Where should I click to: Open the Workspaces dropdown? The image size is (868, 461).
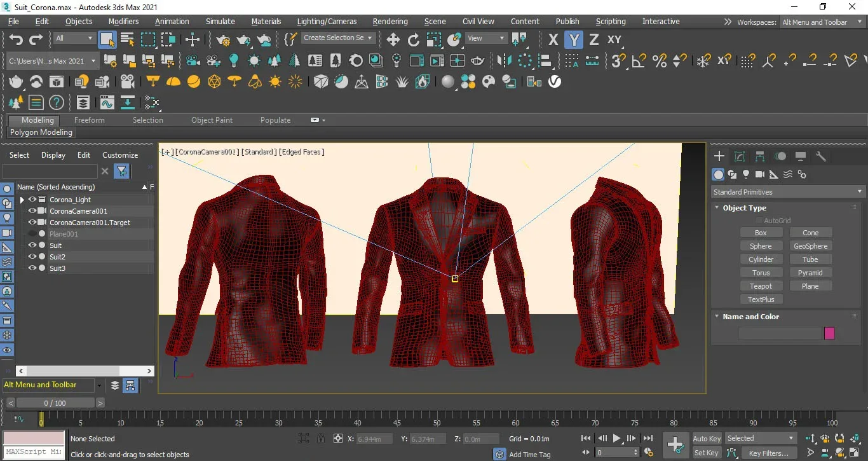click(x=822, y=22)
